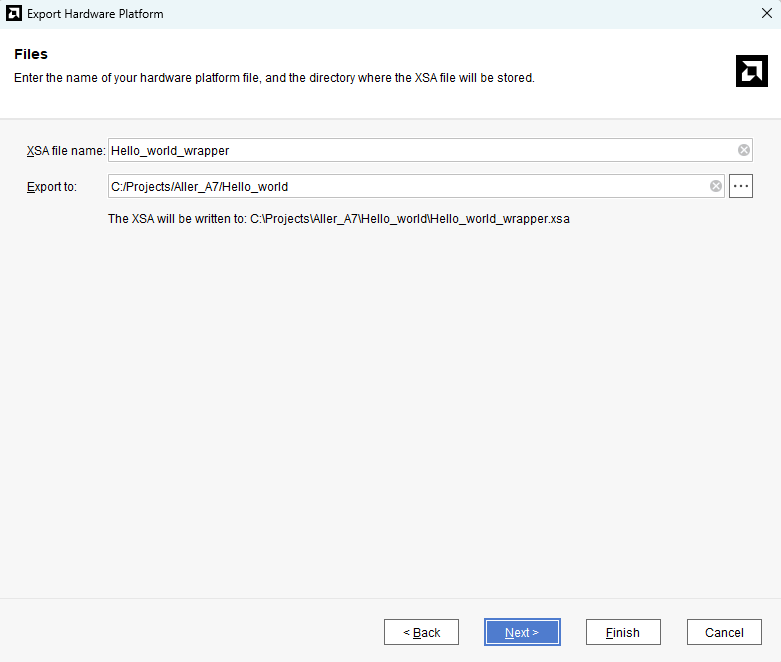Image resolution: width=781 pixels, height=662 pixels.
Task: Click the "Files" page heading
Action: point(31,54)
